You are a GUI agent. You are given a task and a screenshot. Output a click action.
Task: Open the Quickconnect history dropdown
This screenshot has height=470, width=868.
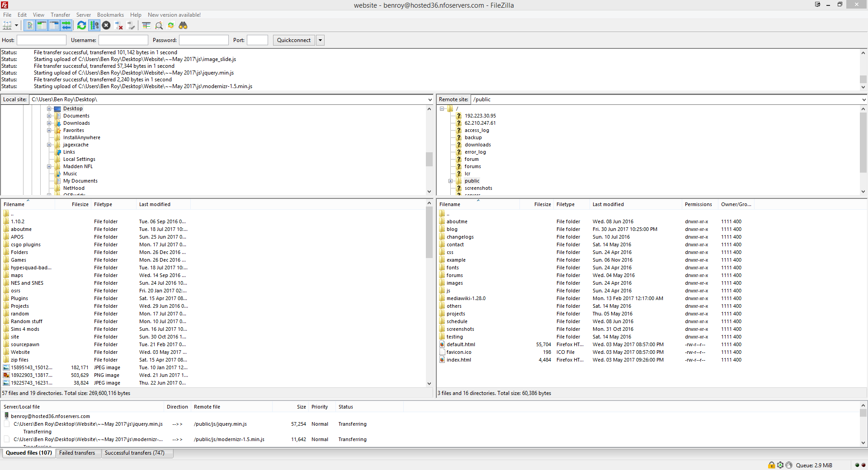click(320, 40)
